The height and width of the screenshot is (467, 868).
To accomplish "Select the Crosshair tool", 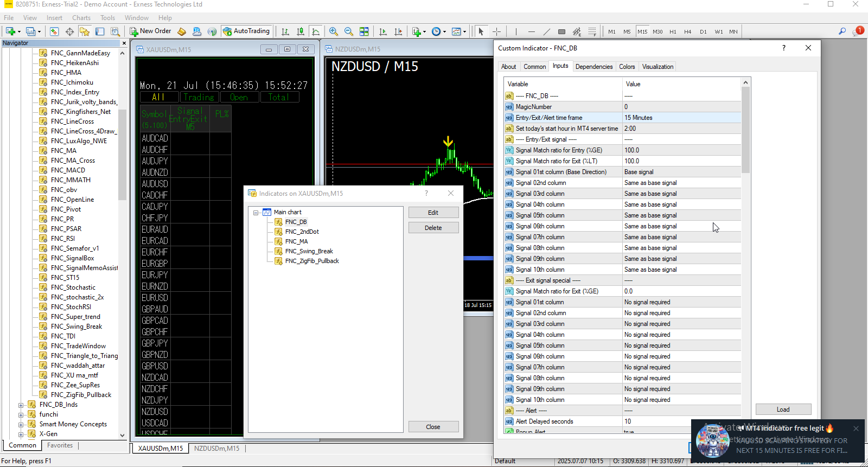I will pyautogui.click(x=496, y=31).
